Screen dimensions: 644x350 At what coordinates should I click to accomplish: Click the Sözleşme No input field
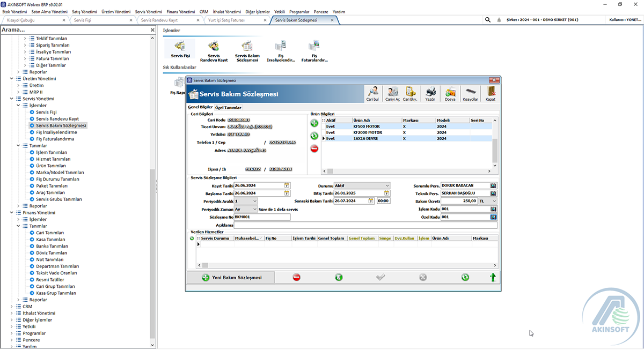pos(262,217)
